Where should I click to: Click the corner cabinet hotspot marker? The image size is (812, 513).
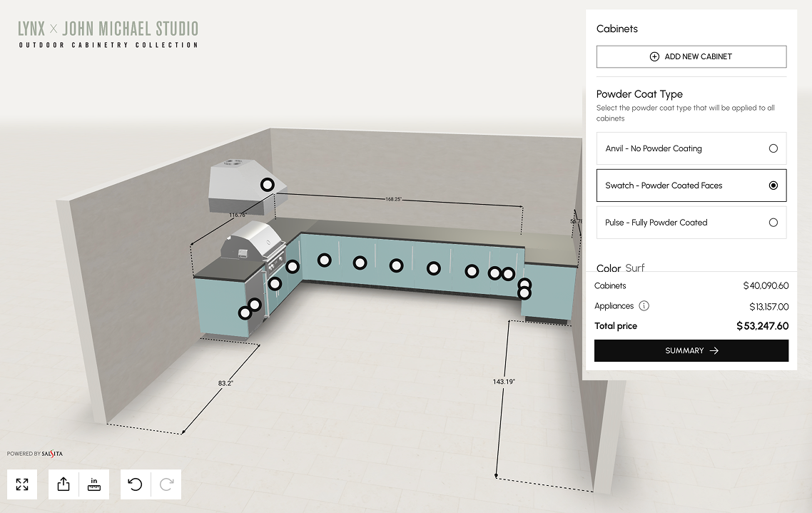coord(293,266)
